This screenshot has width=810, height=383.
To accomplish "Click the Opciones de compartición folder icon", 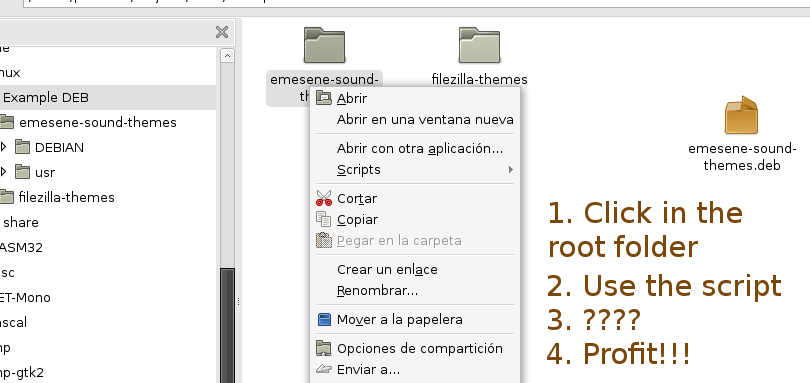I will (x=324, y=348).
